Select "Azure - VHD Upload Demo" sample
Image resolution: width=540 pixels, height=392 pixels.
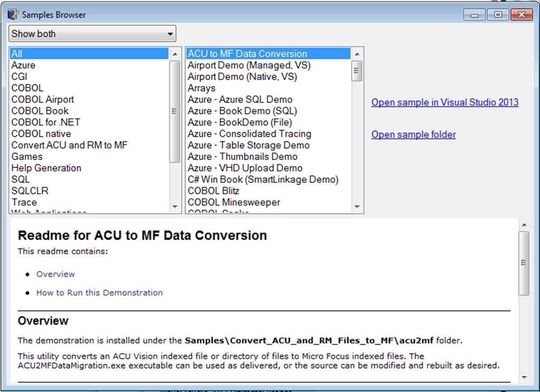[268, 168]
